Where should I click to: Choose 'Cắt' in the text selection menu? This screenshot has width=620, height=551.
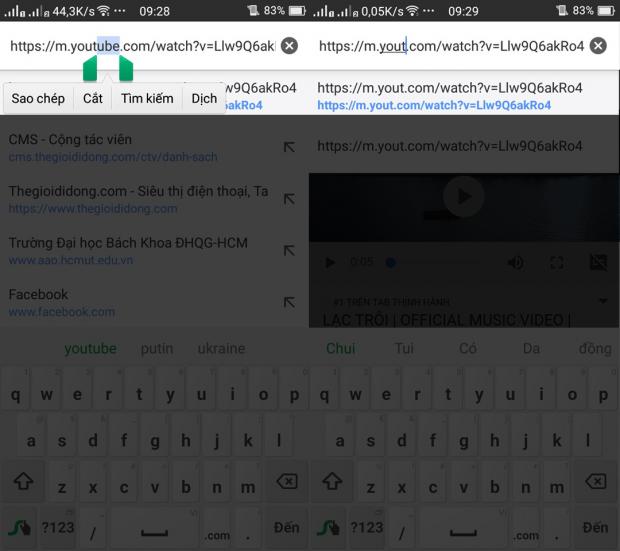pyautogui.click(x=93, y=99)
